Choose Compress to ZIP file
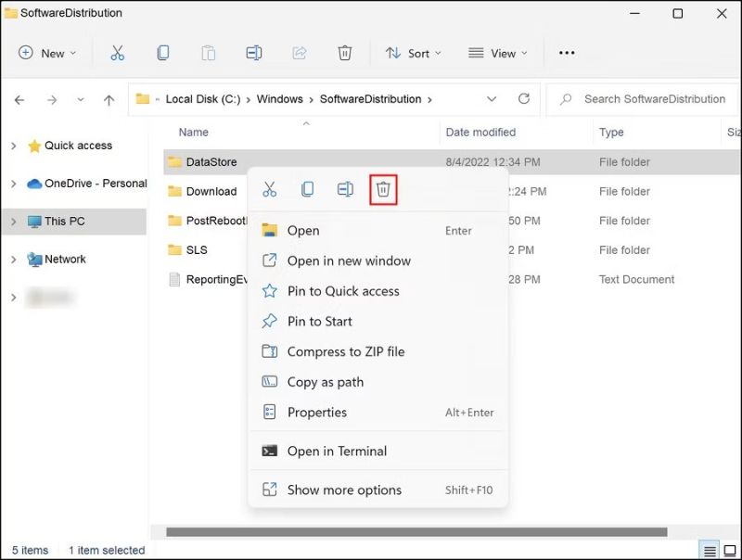This screenshot has width=742, height=560. [345, 351]
